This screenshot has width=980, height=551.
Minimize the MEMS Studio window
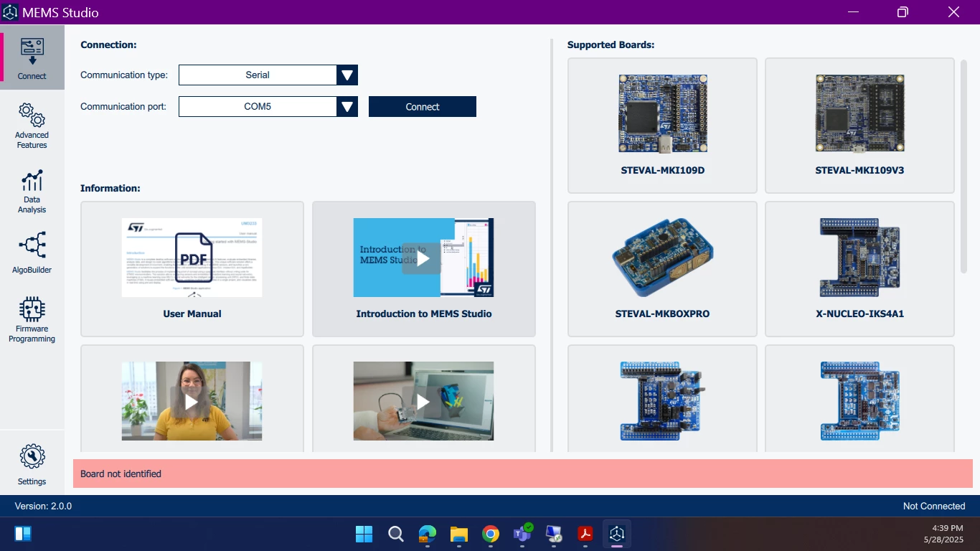click(854, 12)
